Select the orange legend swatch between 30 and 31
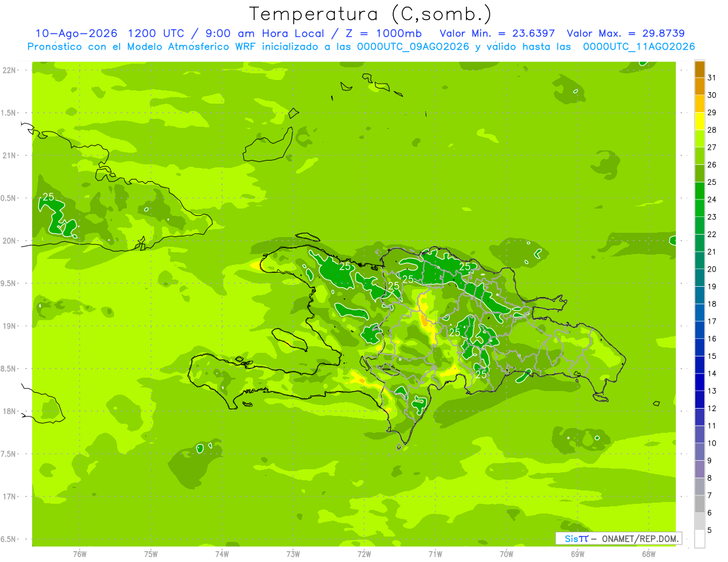 coord(699,86)
